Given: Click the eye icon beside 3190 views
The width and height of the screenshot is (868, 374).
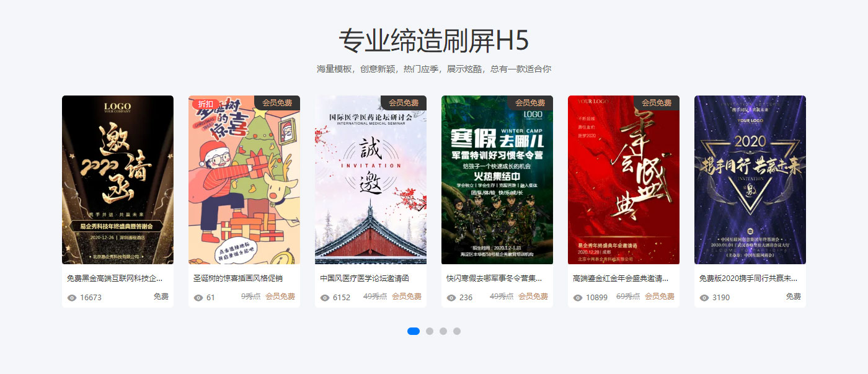Looking at the screenshot, I should pos(704,298).
